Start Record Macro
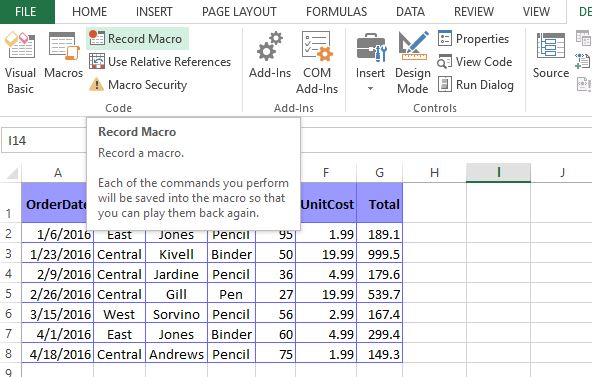This screenshot has height=377, width=592. tap(137, 38)
